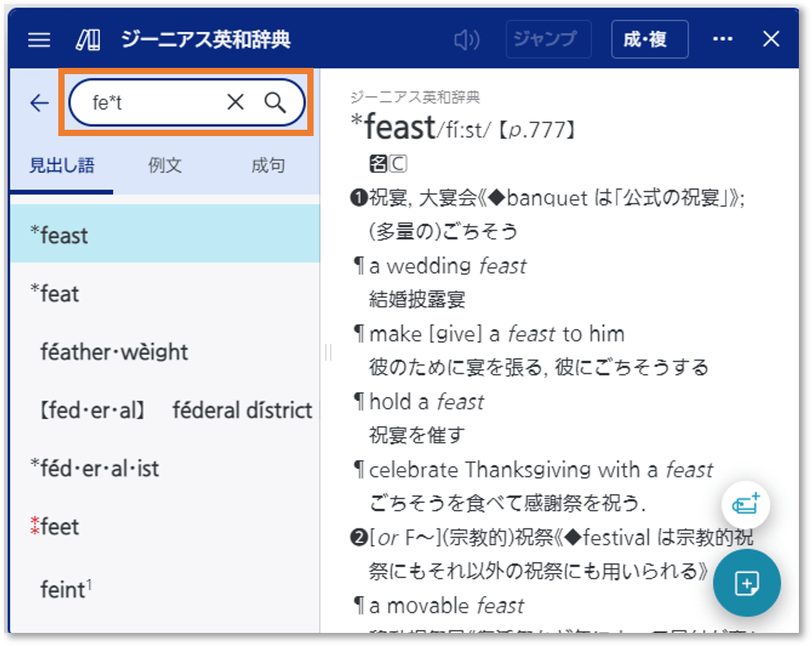Click example 'celebrate Thanksgiving with a feast'
The height and width of the screenshot is (646, 812).
pyautogui.click(x=541, y=470)
